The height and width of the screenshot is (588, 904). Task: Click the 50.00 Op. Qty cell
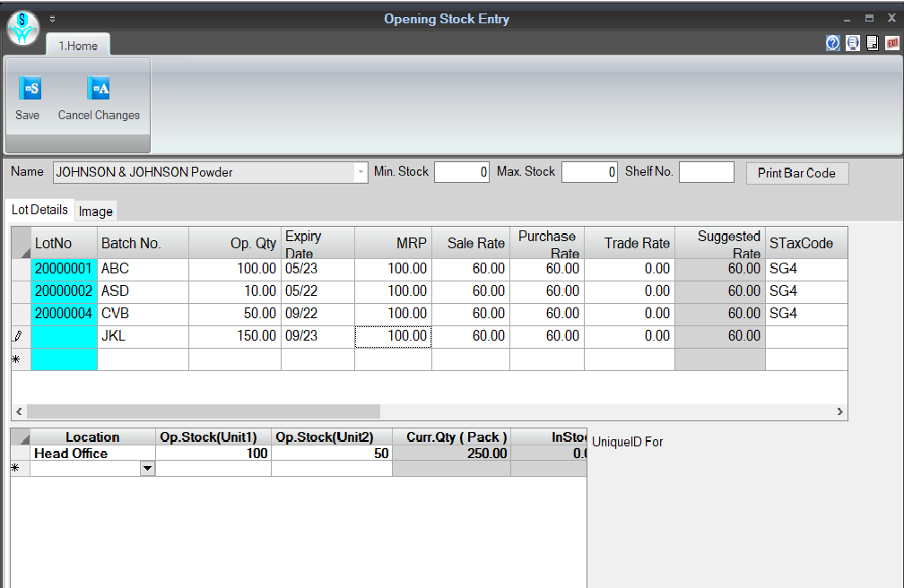(235, 315)
